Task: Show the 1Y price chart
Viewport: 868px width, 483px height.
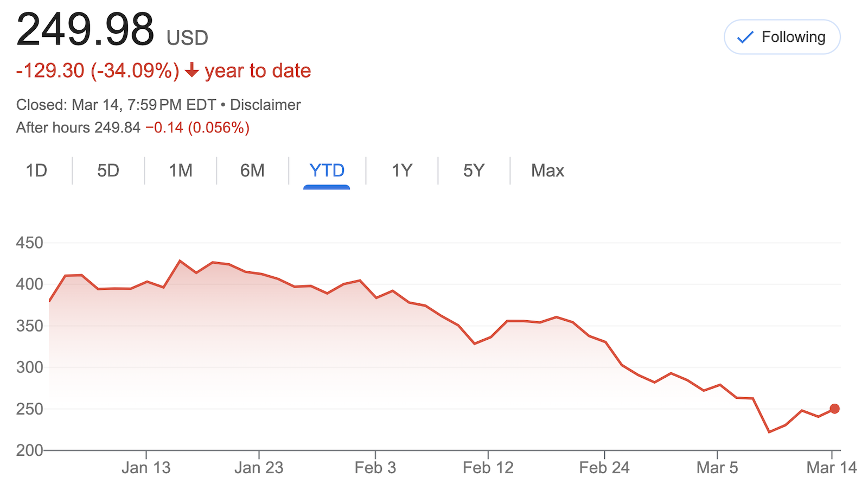Action: 402,171
